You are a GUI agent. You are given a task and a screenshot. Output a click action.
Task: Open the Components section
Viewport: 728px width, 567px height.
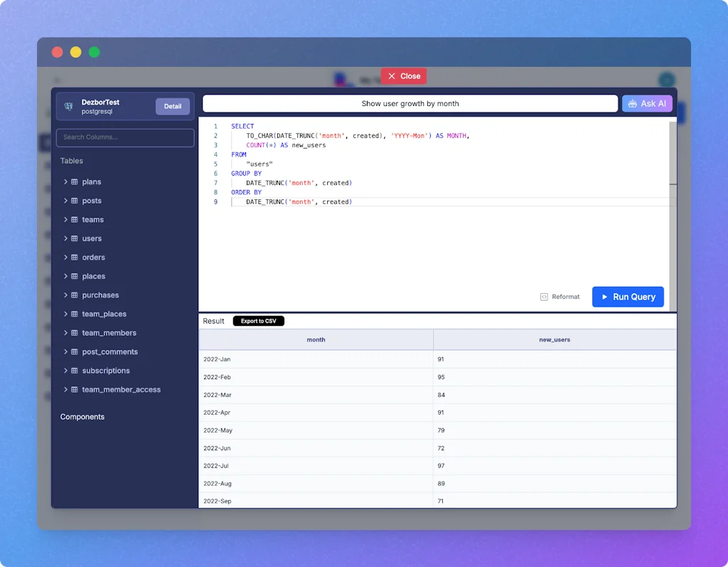pos(82,417)
